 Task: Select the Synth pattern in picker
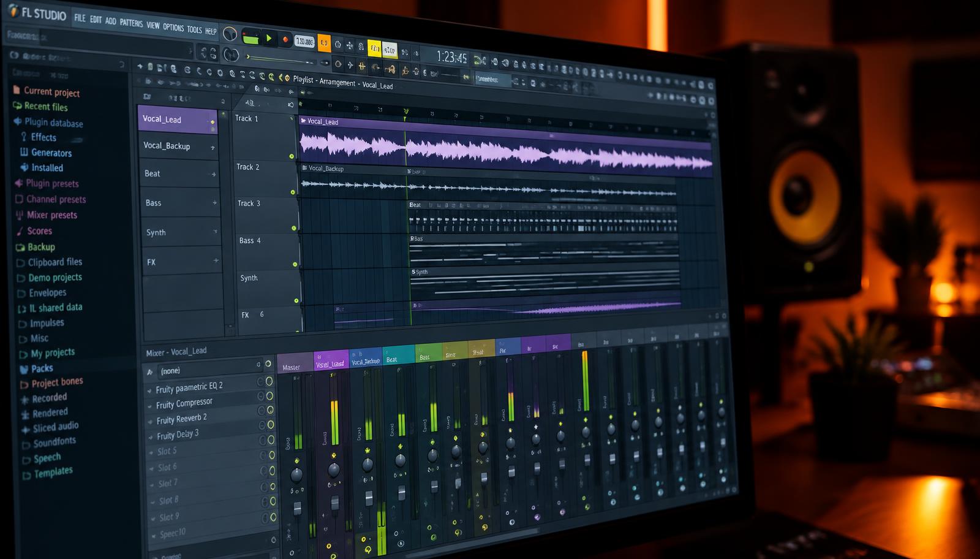181,232
